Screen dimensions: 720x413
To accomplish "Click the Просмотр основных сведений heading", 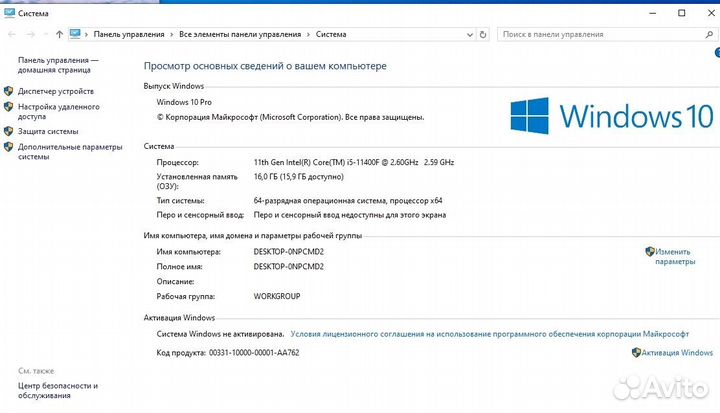I will (x=265, y=66).
